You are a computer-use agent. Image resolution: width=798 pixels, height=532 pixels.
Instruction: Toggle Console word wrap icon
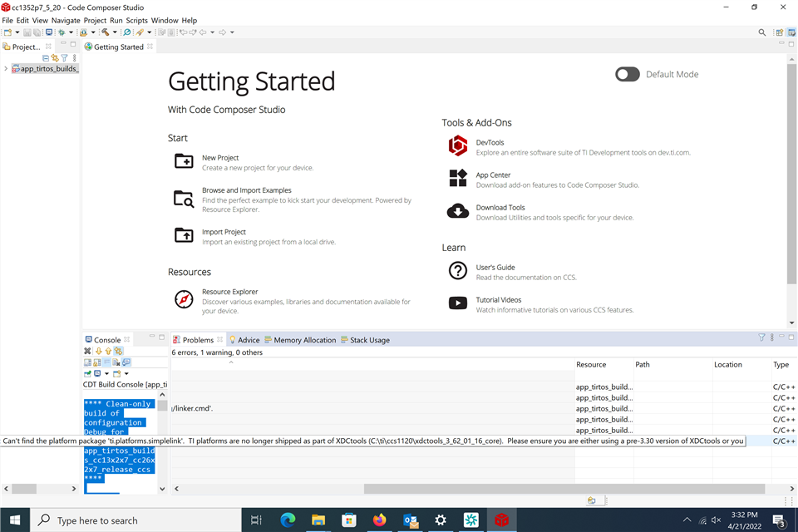pyautogui.click(x=106, y=362)
